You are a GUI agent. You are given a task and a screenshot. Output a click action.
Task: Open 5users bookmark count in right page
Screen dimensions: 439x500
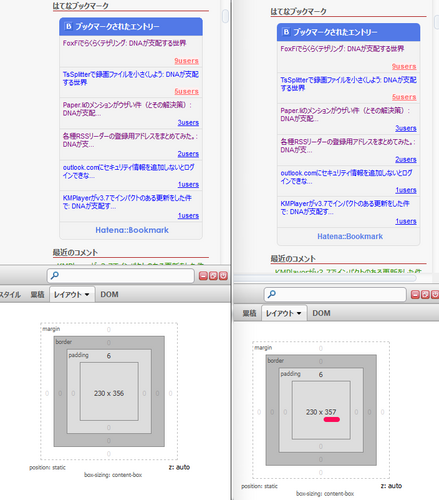coord(404,97)
